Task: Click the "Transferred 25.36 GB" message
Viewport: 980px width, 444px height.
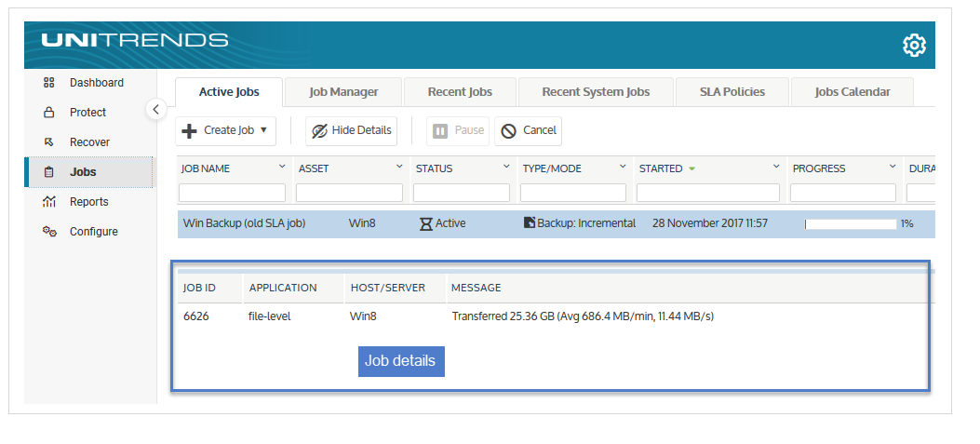Action: (x=583, y=316)
